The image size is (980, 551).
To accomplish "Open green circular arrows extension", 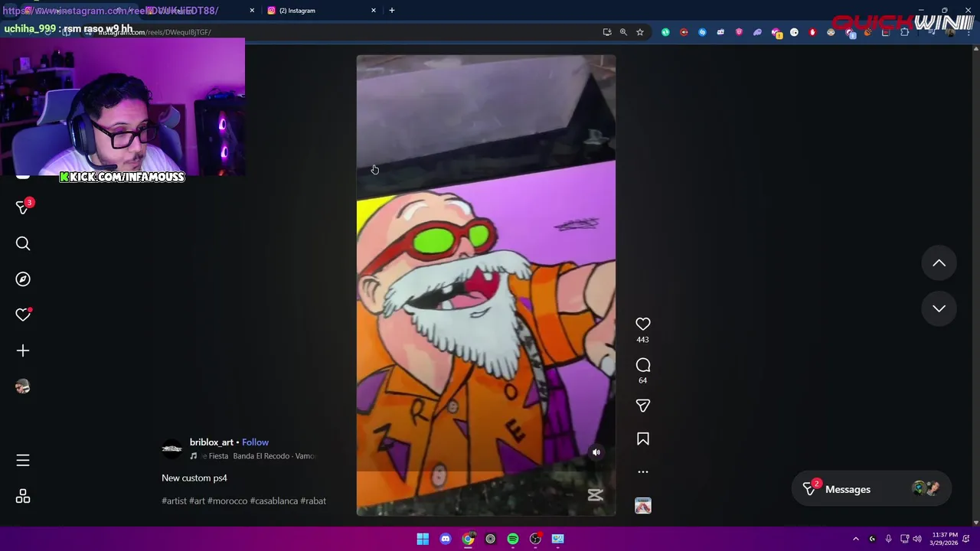I will (665, 32).
